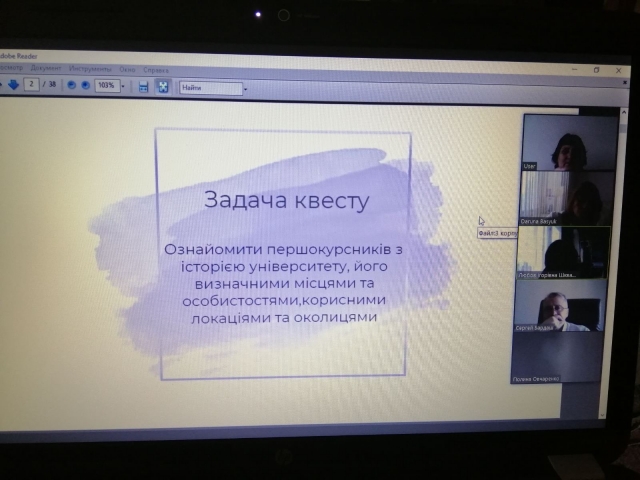Select the video tile labeled Daruna Basyuk
Viewport: 640px width, 480px height.
(x=566, y=198)
